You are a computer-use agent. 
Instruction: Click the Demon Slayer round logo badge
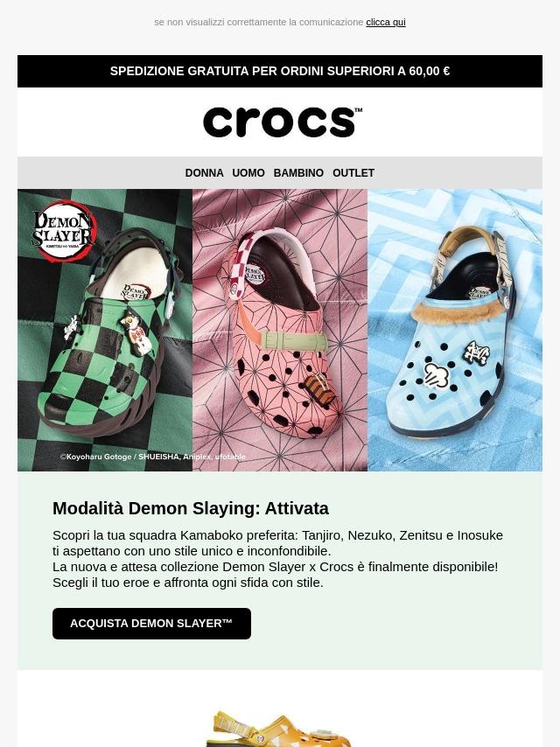click(x=64, y=232)
